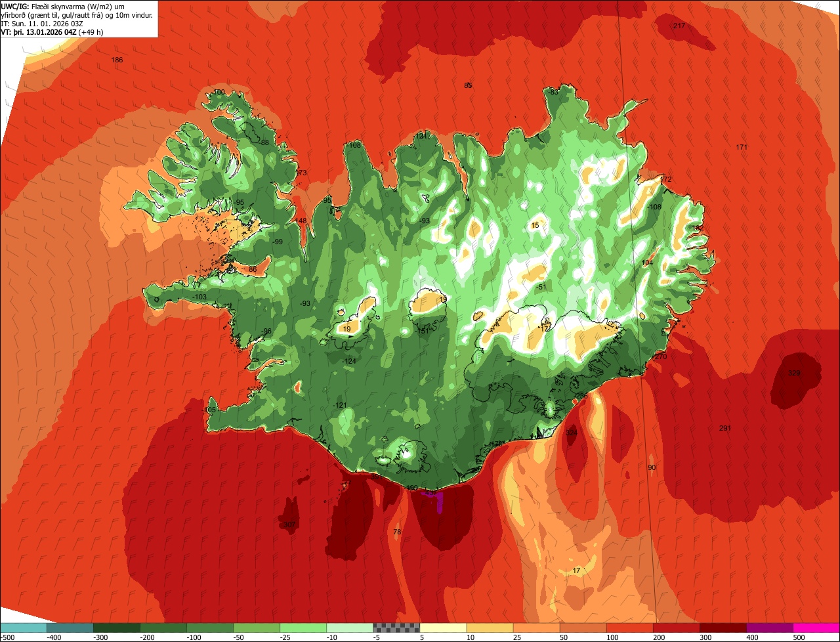Click the map value 148 in the northwest bay

tap(301, 221)
